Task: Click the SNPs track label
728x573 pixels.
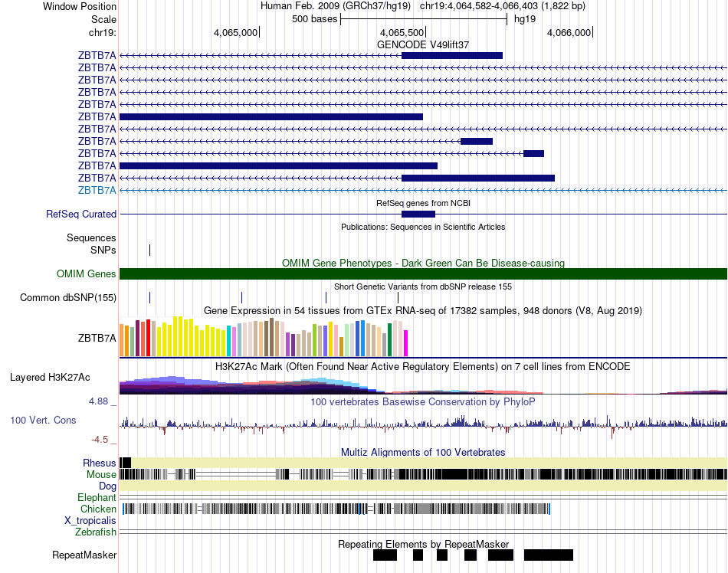Action: pos(103,250)
